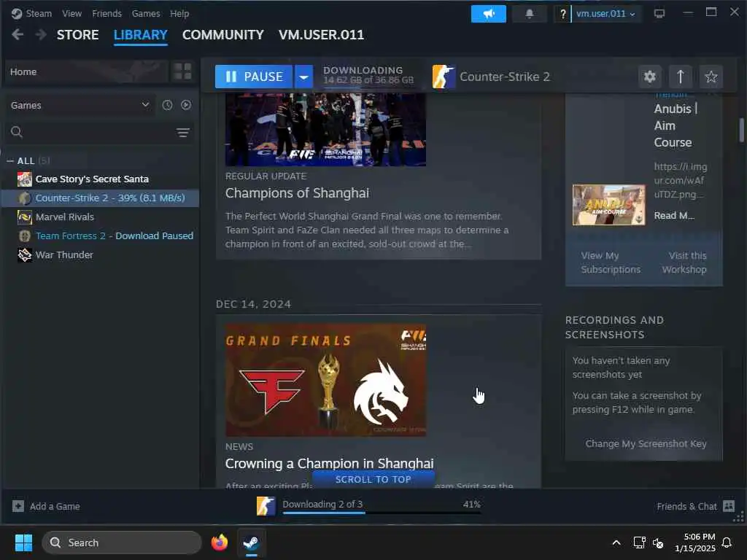The image size is (747, 560).
Task: Click Counter-Strike 2 icon in header
Action: [443, 77]
